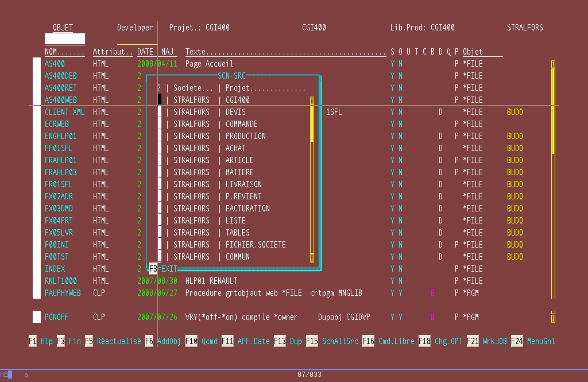Click date 2007/07/26 on PONOFF row
This screenshot has width=588, height=382.
[x=157, y=317]
